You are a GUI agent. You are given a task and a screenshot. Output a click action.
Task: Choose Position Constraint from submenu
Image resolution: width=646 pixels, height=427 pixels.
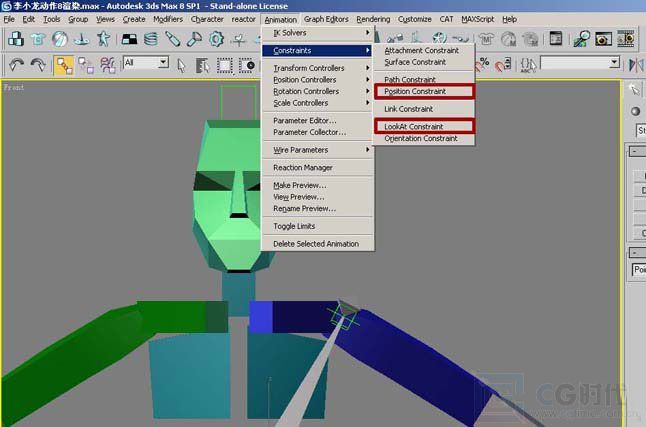tap(427, 92)
